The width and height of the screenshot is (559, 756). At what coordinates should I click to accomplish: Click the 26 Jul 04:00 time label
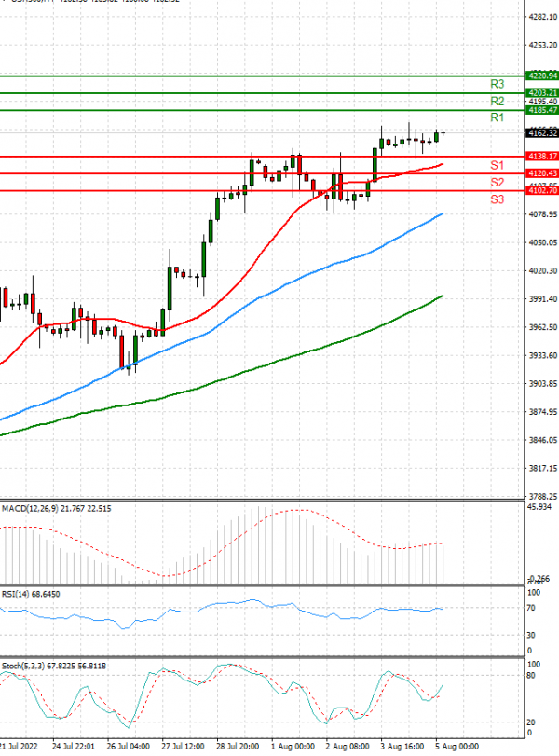tap(129, 747)
